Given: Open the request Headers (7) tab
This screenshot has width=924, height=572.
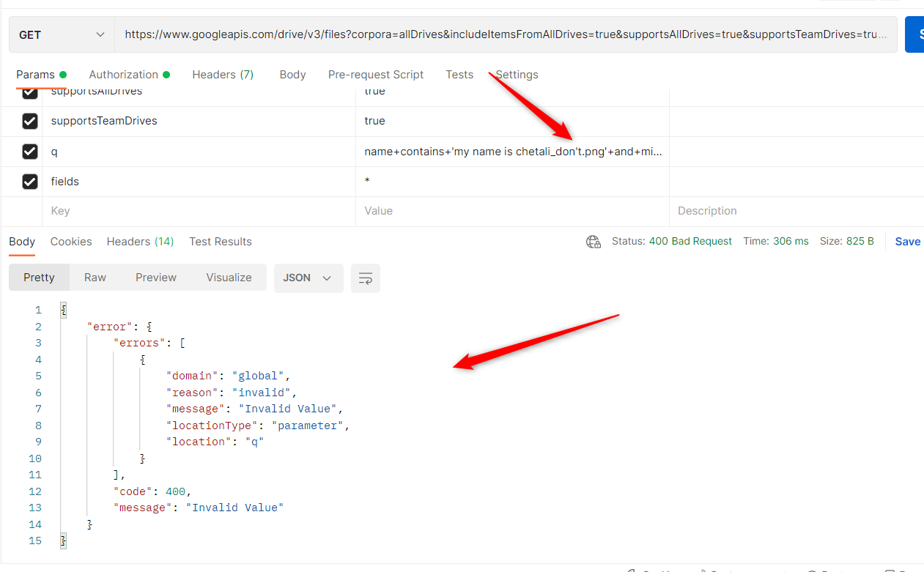Looking at the screenshot, I should 223,75.
